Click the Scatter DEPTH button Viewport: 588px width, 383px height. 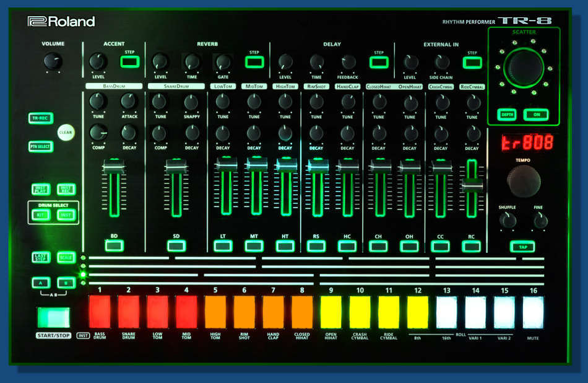tap(507, 115)
